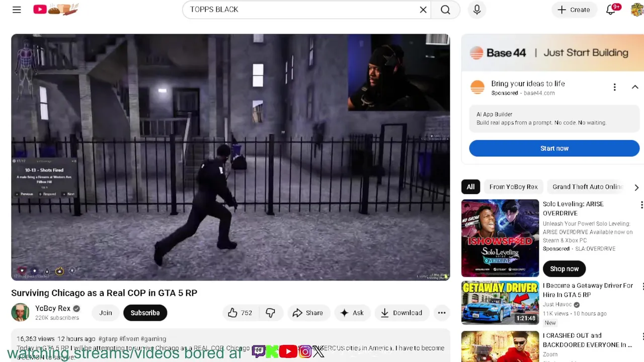Clear the search box with X

(x=423, y=10)
